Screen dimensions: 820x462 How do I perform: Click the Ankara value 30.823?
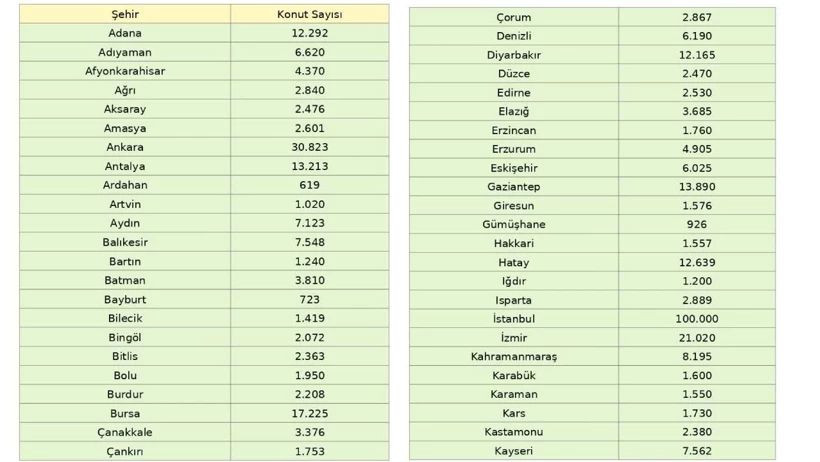tap(309, 147)
